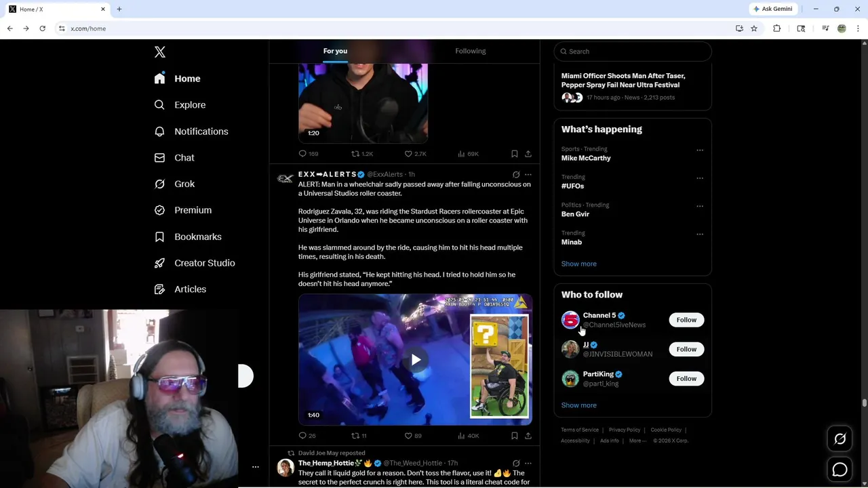Image resolution: width=868 pixels, height=488 pixels.
Task: Open more options for #UFOs trend
Action: 700,178
